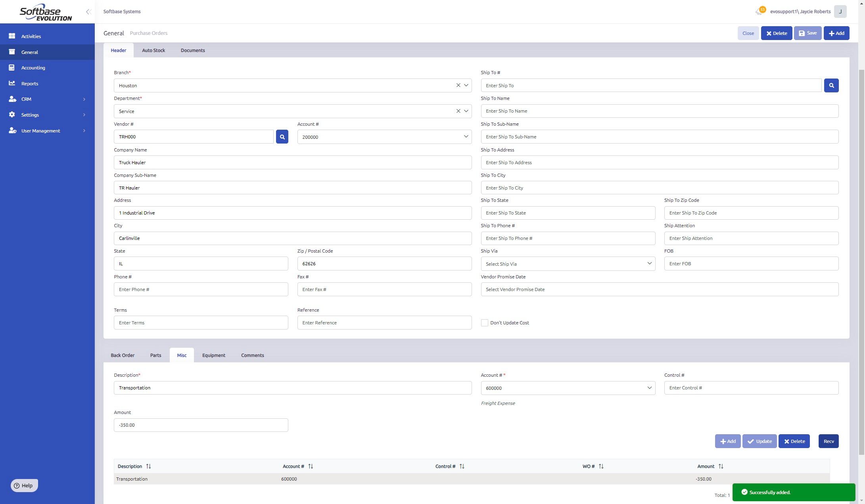Switch to the Auto Stock tab
The image size is (865, 504).
click(153, 50)
